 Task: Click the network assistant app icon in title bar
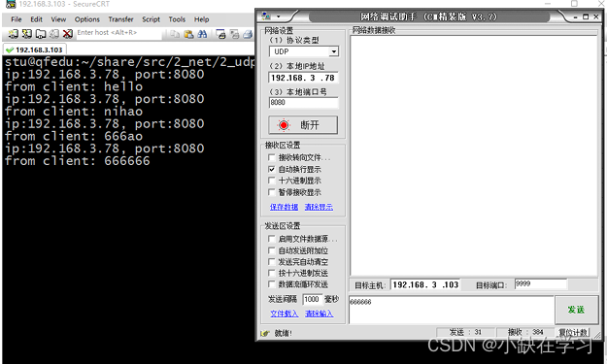(266, 17)
